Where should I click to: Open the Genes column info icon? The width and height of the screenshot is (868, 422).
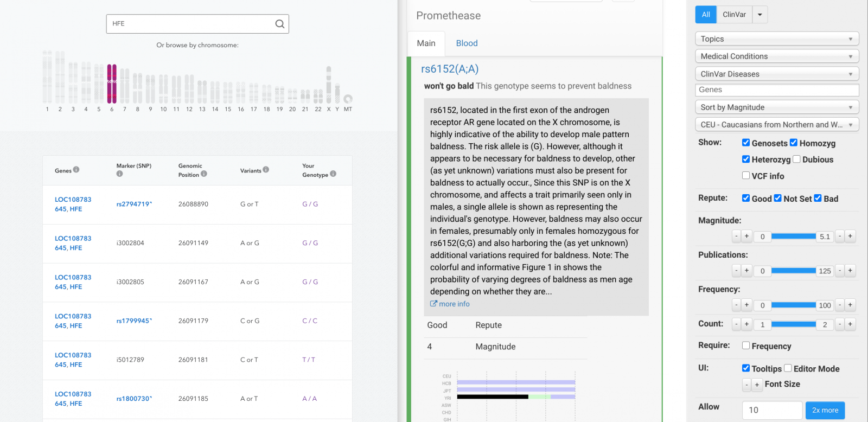pos(76,170)
